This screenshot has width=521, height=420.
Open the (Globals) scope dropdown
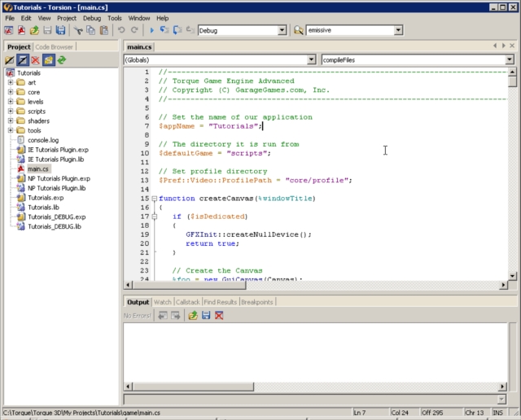[312, 59]
